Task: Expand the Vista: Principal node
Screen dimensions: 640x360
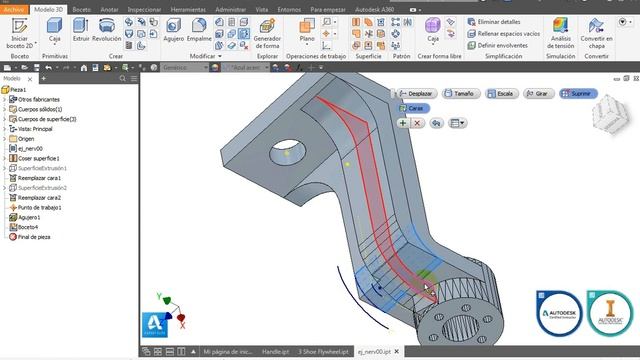Action: (x=4, y=129)
